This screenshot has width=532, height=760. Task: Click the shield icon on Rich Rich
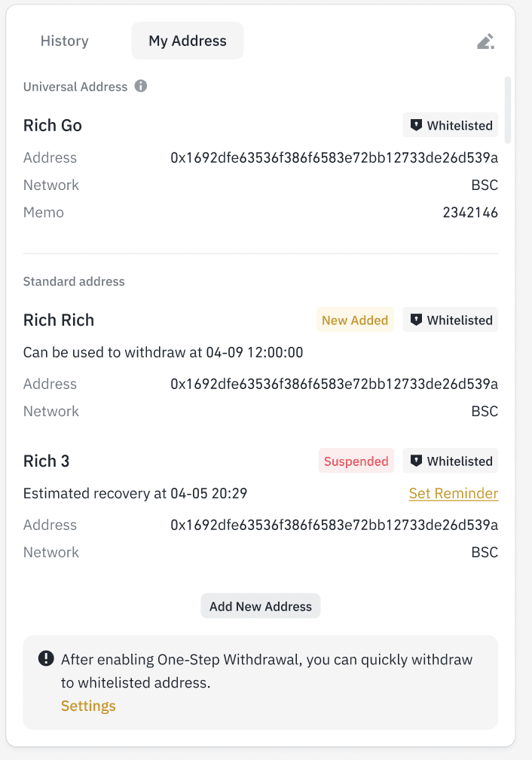point(416,320)
